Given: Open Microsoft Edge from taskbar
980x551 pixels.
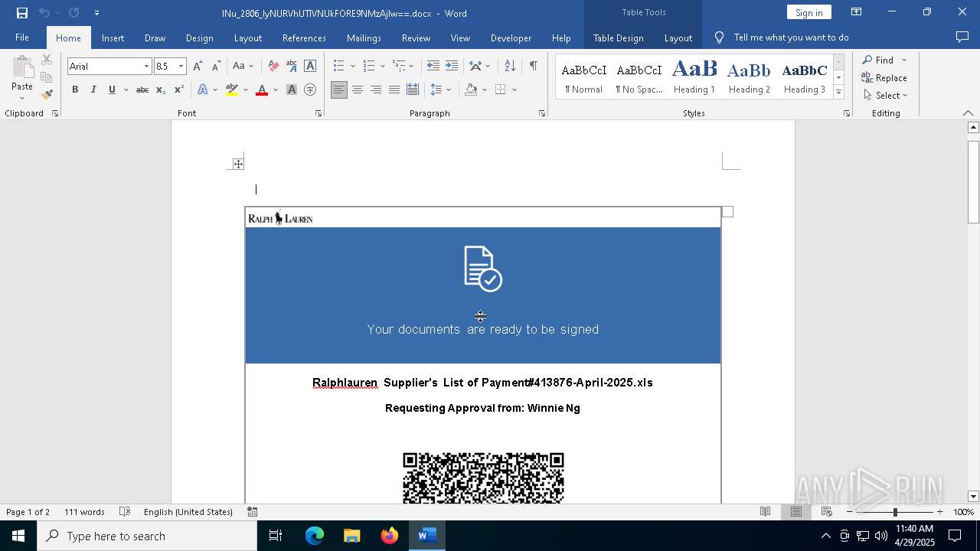Looking at the screenshot, I should (315, 536).
